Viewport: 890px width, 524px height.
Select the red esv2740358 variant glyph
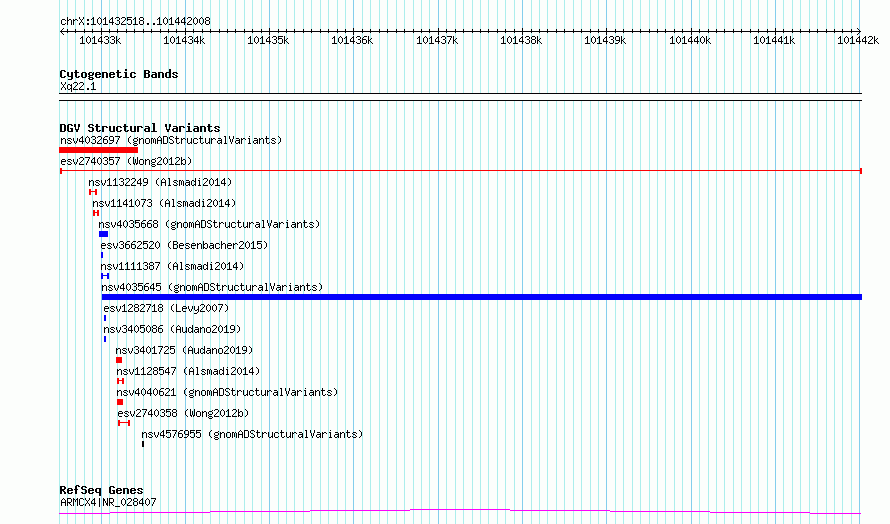point(124,423)
